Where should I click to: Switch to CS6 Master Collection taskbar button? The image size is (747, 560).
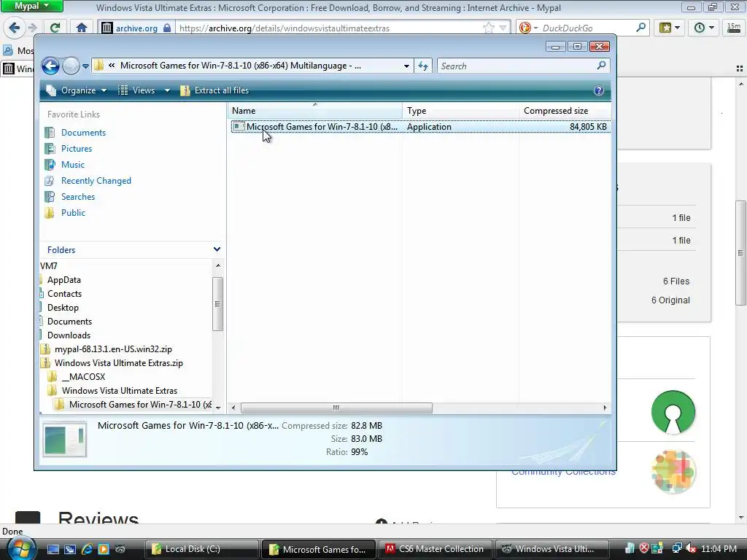(x=435, y=549)
